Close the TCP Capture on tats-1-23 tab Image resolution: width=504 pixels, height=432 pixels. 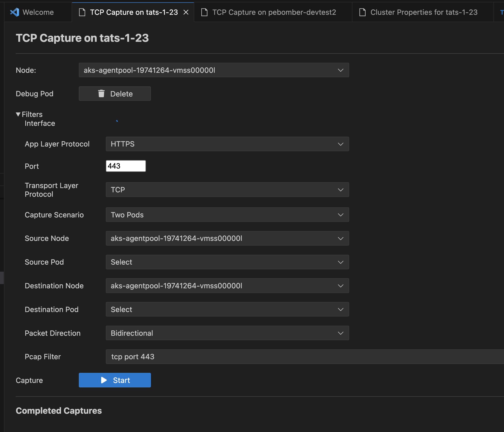(186, 12)
